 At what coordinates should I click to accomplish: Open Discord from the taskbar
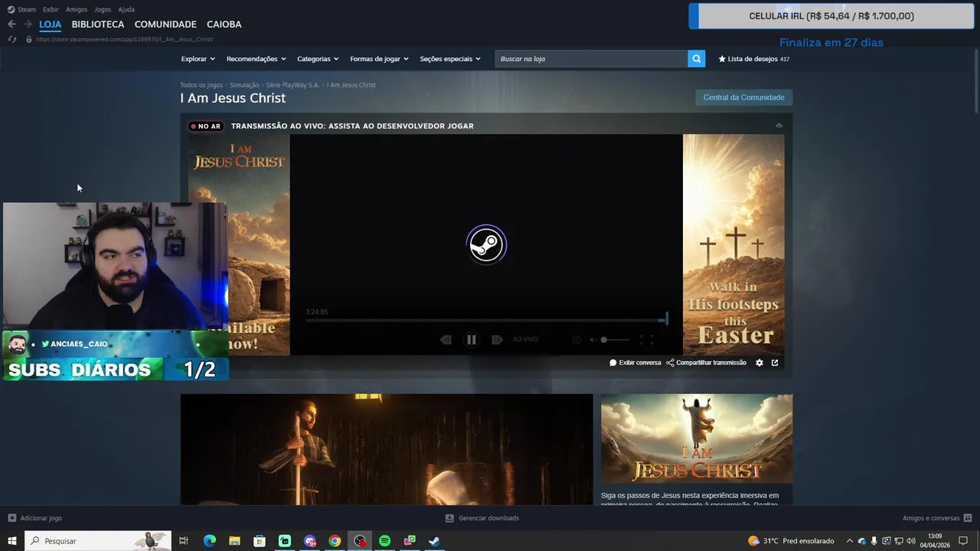(309, 541)
